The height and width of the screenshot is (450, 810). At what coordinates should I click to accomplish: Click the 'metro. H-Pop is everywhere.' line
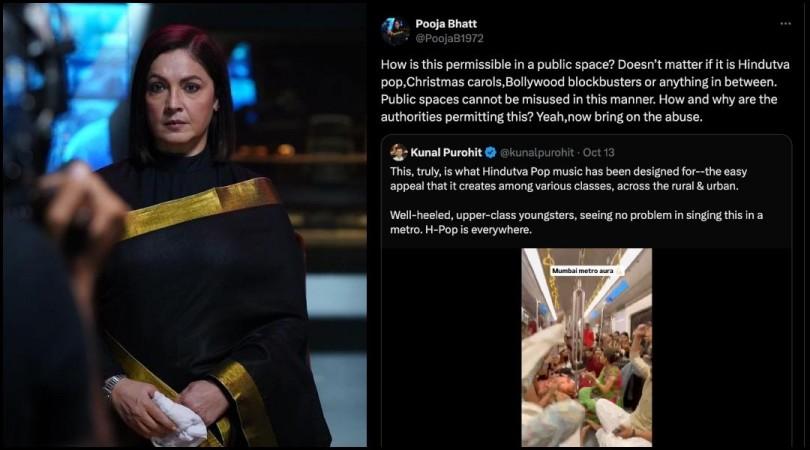pyautogui.click(x=460, y=229)
